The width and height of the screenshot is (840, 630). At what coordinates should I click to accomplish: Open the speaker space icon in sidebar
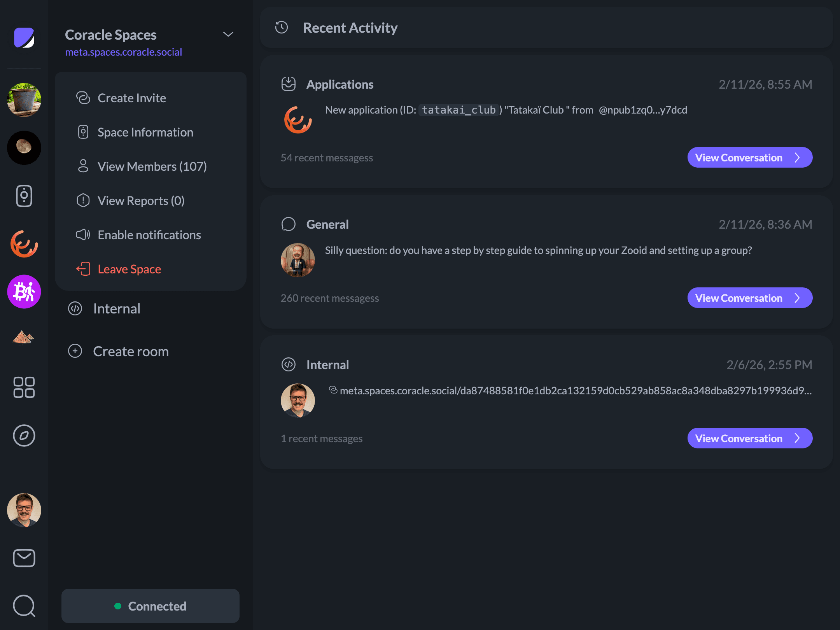click(24, 196)
